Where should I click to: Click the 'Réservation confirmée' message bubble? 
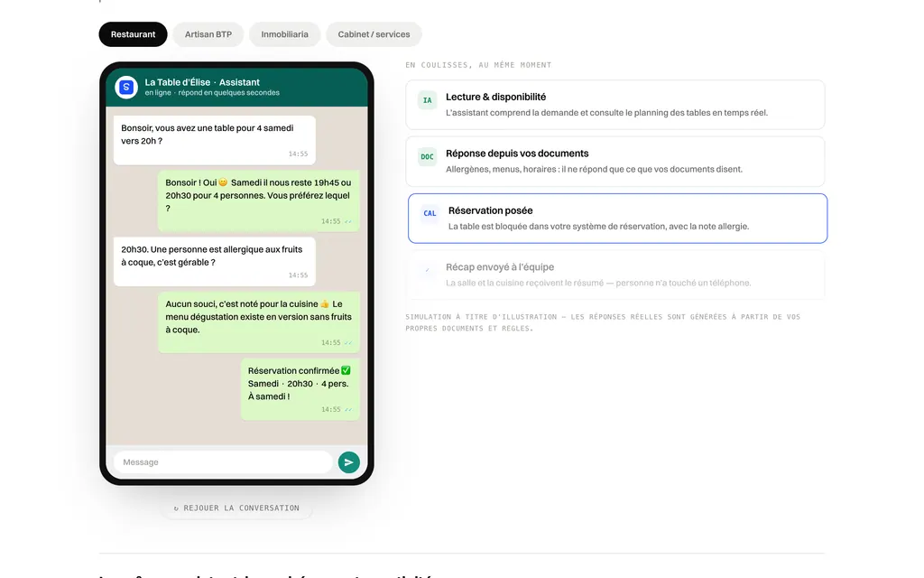[x=300, y=389]
